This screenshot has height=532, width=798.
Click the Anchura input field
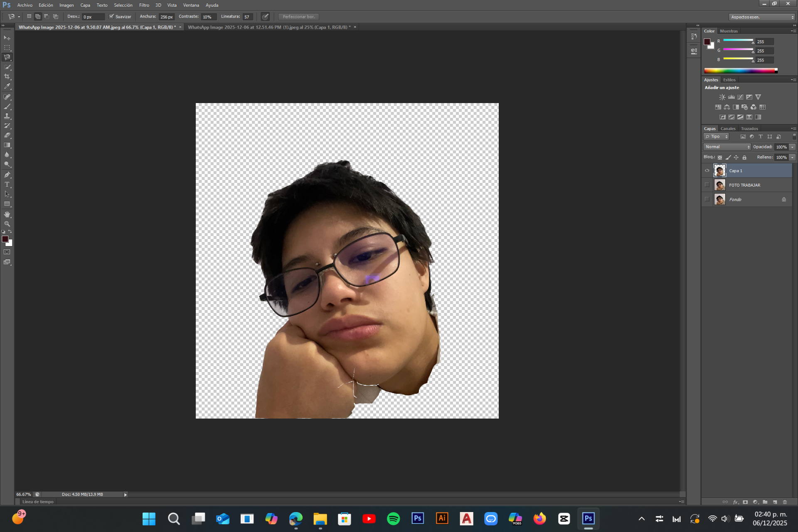(x=167, y=17)
